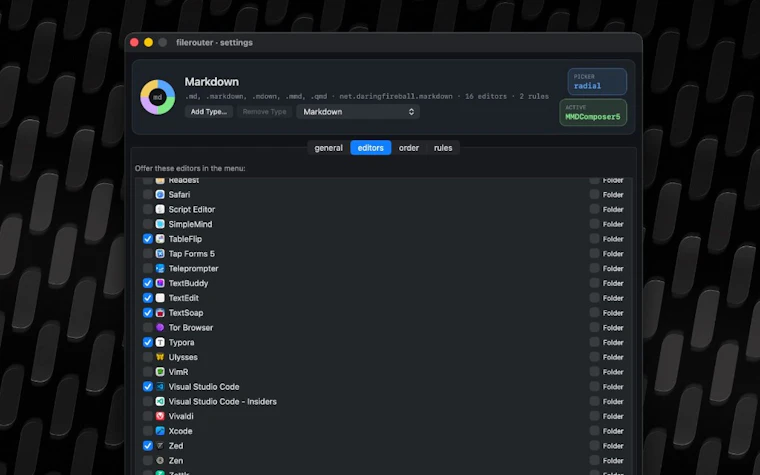Click the ACTIVE MMDComposer5 badge

point(593,112)
